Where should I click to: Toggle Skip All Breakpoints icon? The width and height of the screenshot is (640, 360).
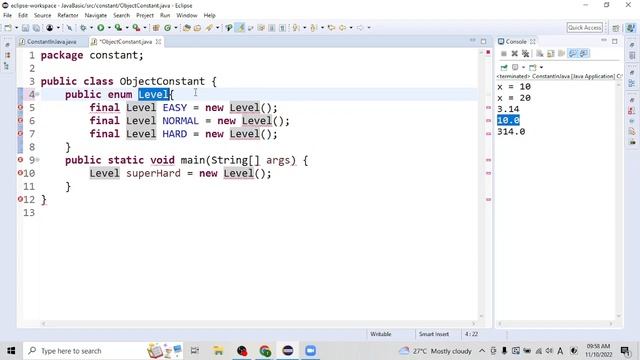pos(69,28)
